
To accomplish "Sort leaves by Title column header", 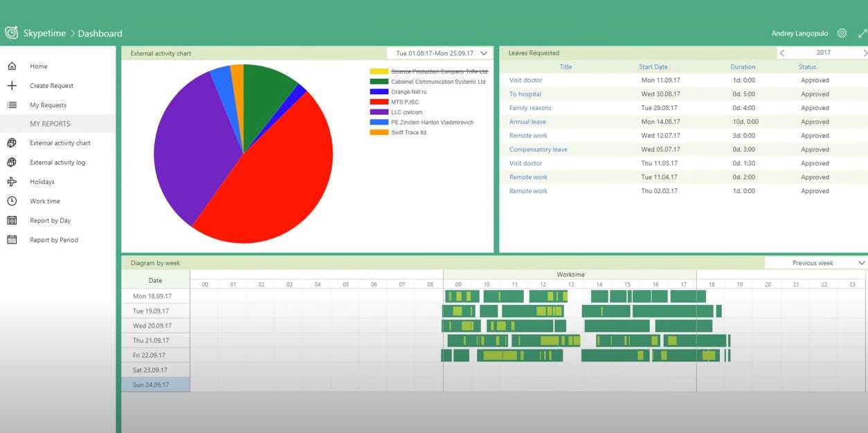I will pos(566,67).
